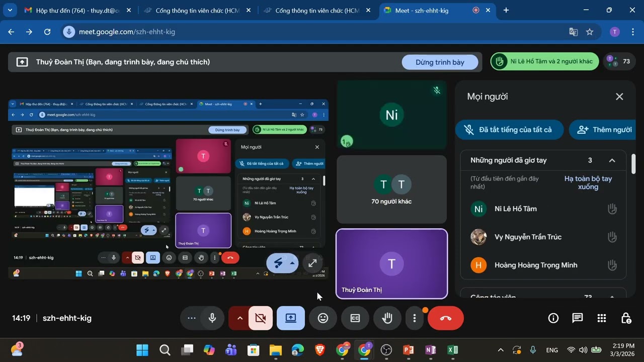Open raised hands pill Ni Lê Hồ Tâm và 2 người khác
Viewport: 644px width, 362px height.
[544, 61]
